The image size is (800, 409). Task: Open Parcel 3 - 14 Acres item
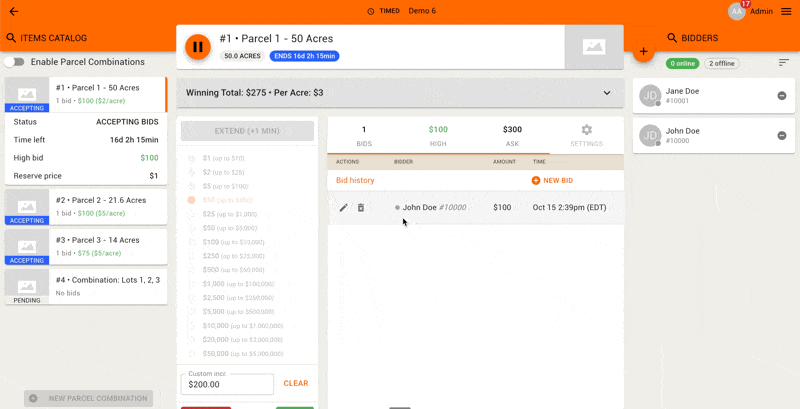pyautogui.click(x=85, y=247)
